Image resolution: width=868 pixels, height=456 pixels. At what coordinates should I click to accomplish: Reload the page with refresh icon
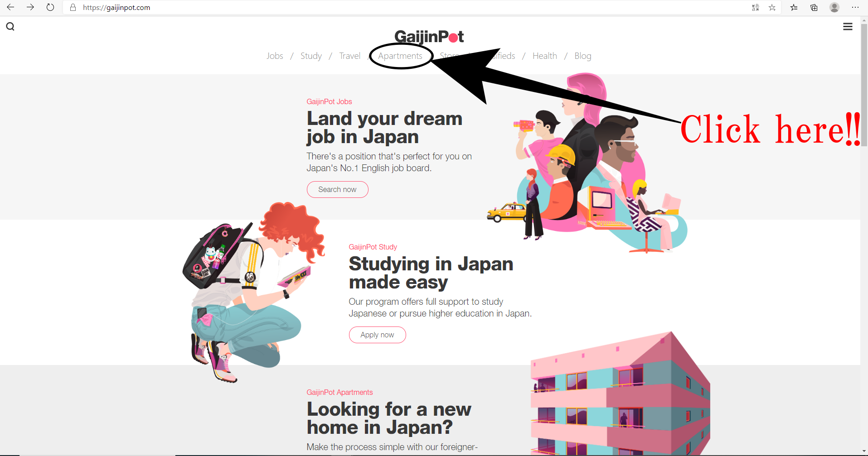pos(50,7)
